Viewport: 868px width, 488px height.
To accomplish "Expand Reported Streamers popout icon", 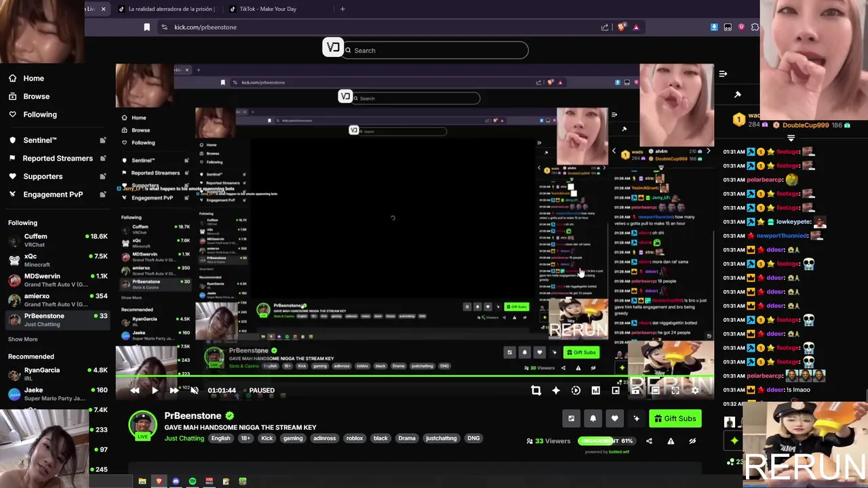I will coord(103,158).
